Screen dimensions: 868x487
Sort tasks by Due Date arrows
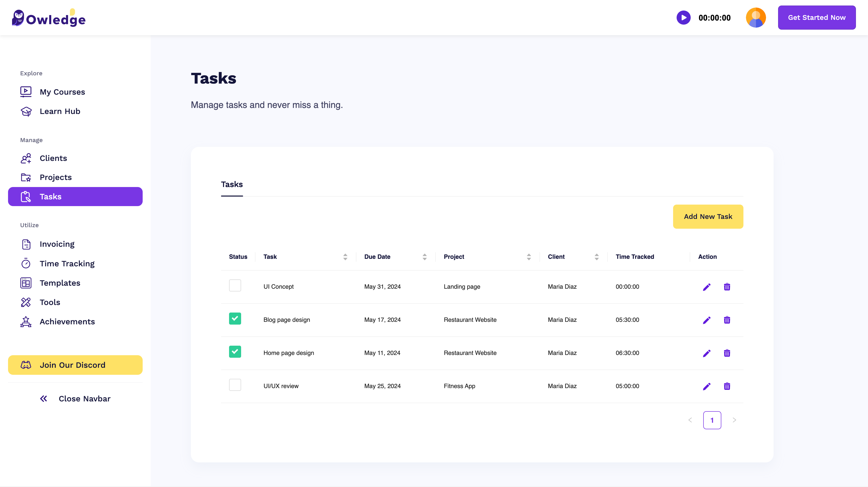tap(424, 257)
